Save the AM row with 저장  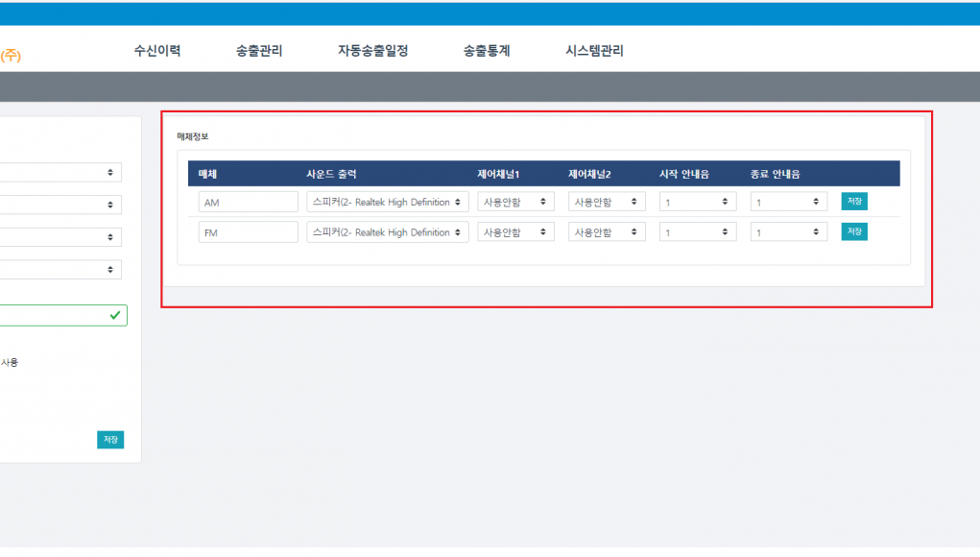tap(854, 202)
